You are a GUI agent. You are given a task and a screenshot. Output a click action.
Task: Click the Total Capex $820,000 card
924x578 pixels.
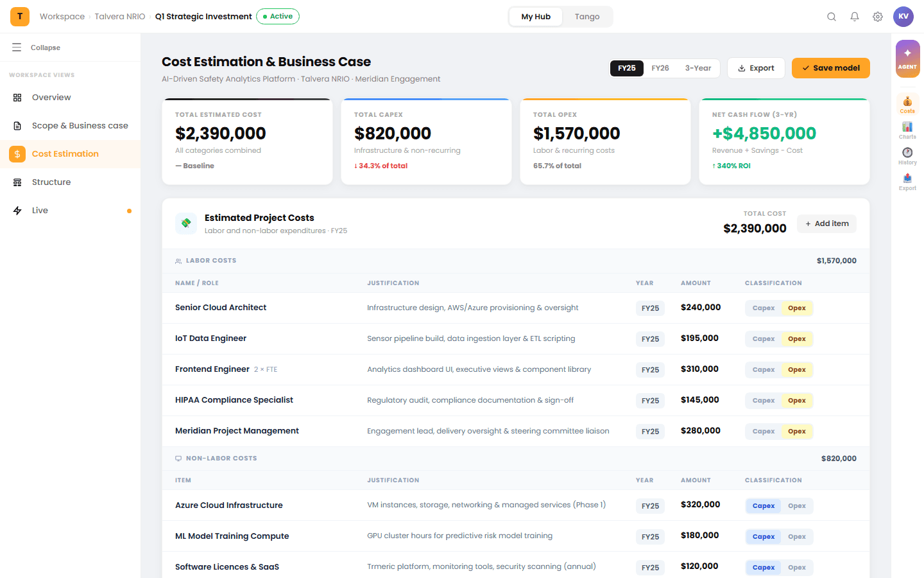[x=426, y=141]
